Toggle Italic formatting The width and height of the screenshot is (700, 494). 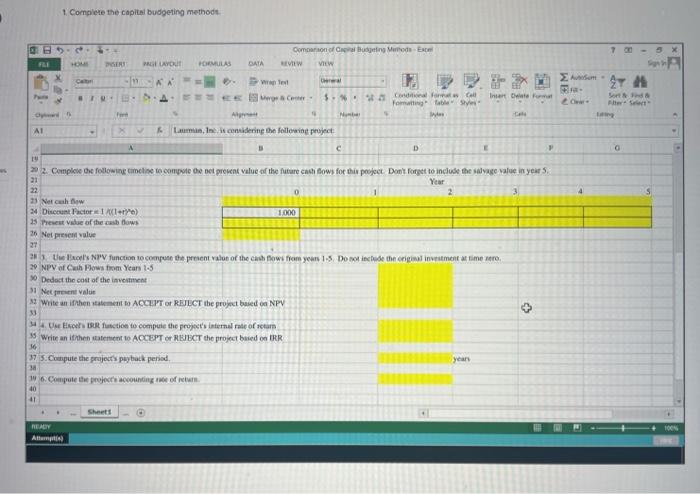point(92,98)
